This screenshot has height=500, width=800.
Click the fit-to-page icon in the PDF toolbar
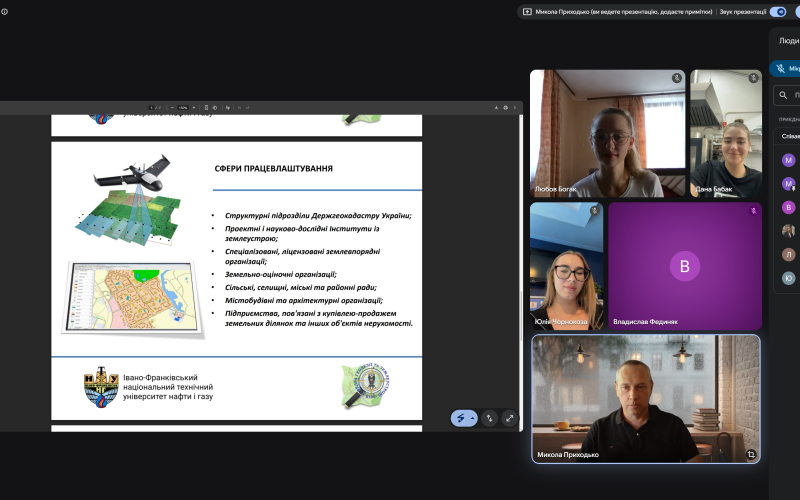pos(206,108)
